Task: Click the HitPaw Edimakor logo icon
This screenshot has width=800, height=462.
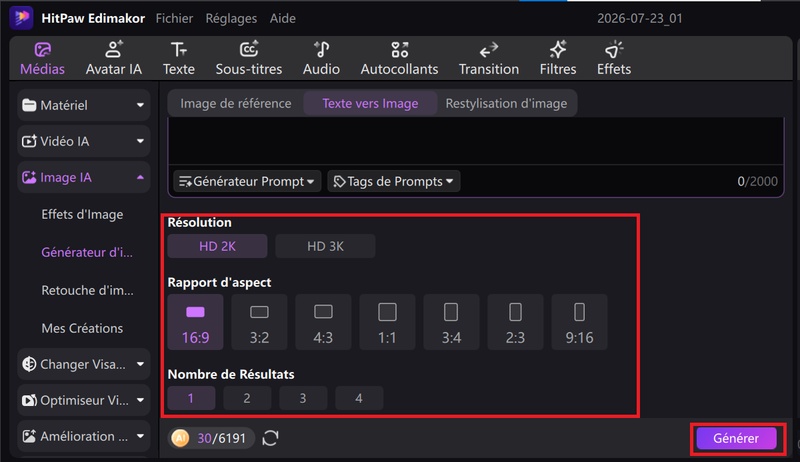Action: (21, 18)
